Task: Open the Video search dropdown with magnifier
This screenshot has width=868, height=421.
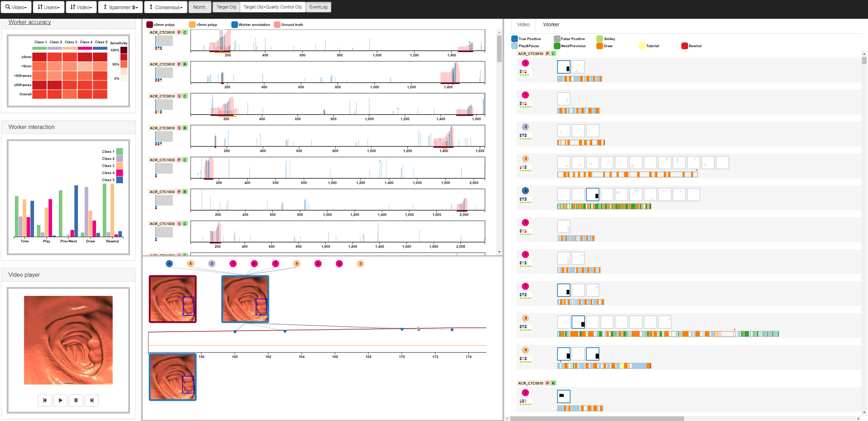Action: pos(16,7)
